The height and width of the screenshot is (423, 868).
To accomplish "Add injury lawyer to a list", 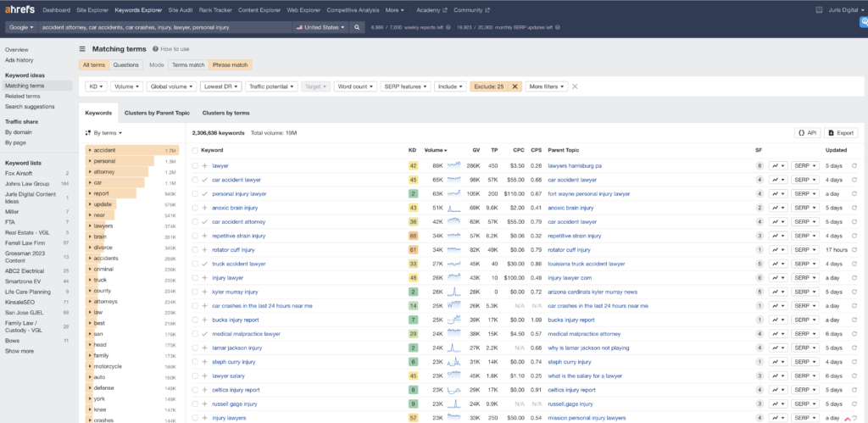I will tap(205, 277).
